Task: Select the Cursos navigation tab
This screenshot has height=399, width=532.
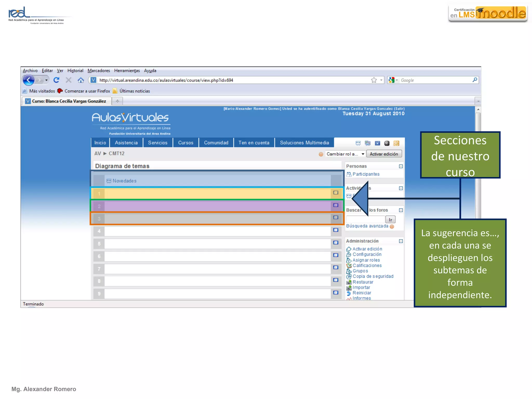Action: 185,143
